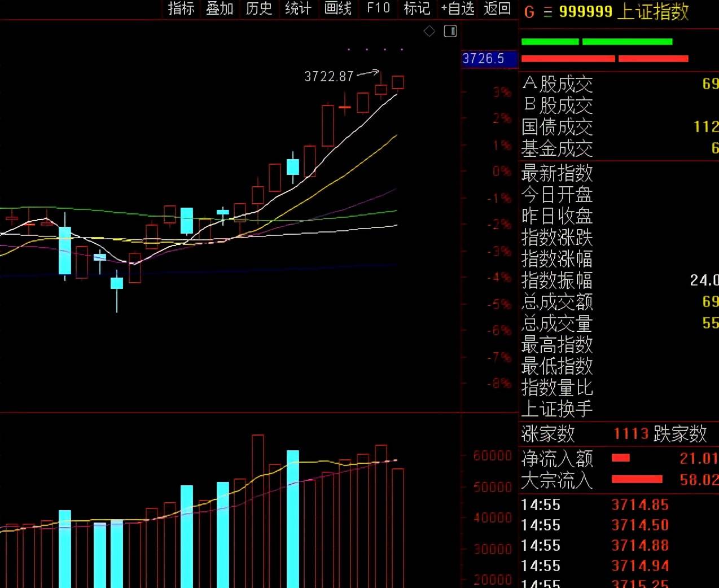This screenshot has width=719, height=588.
Task: Toggle the side panel layout icon
Action: pos(450,32)
